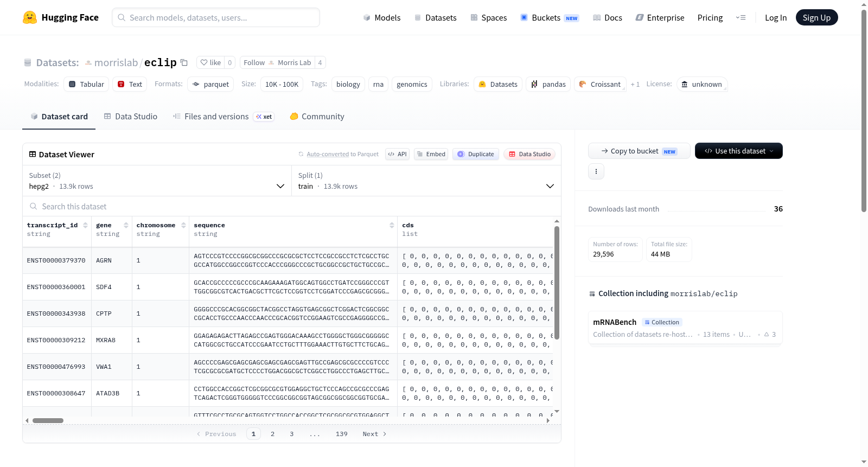Open the morrislab organization link
This screenshot has height=467, width=868.
coord(116,62)
